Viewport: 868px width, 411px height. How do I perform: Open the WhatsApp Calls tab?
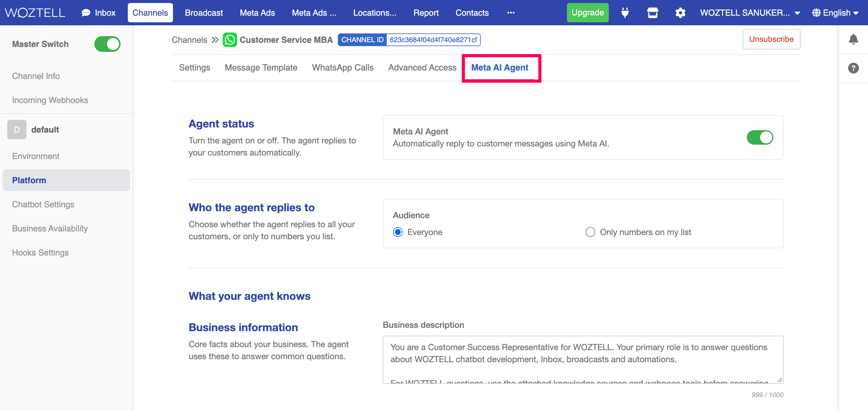pyautogui.click(x=343, y=68)
